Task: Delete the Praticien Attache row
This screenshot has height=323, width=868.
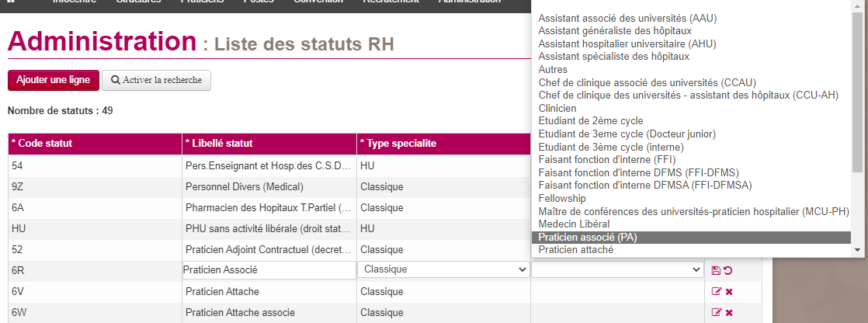Action: [x=729, y=291]
